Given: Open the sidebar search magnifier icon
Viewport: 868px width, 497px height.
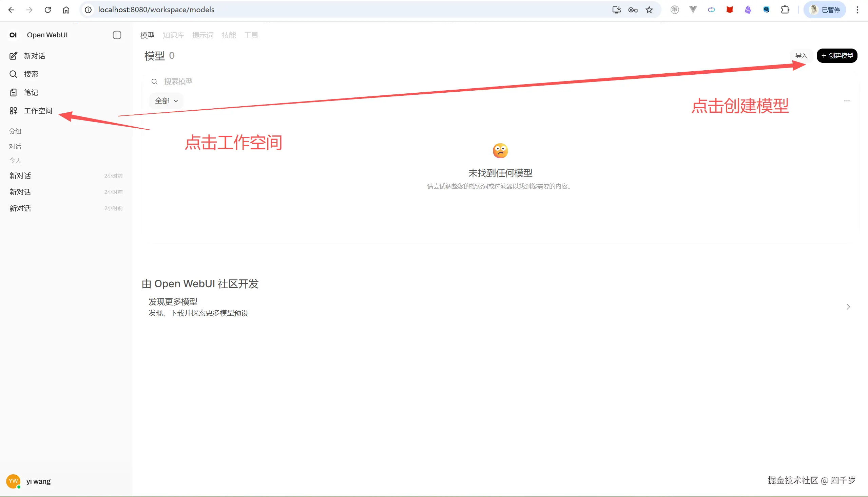Looking at the screenshot, I should (x=13, y=74).
